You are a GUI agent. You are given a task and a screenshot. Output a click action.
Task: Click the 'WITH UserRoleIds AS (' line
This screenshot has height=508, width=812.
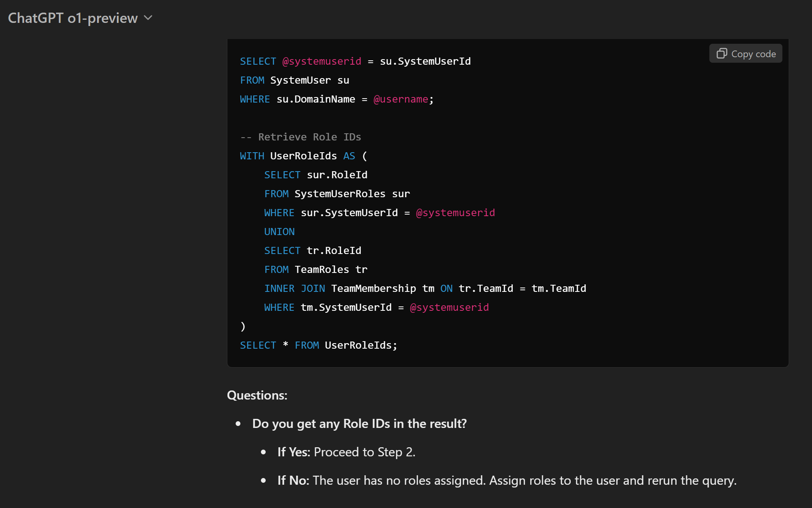(304, 156)
